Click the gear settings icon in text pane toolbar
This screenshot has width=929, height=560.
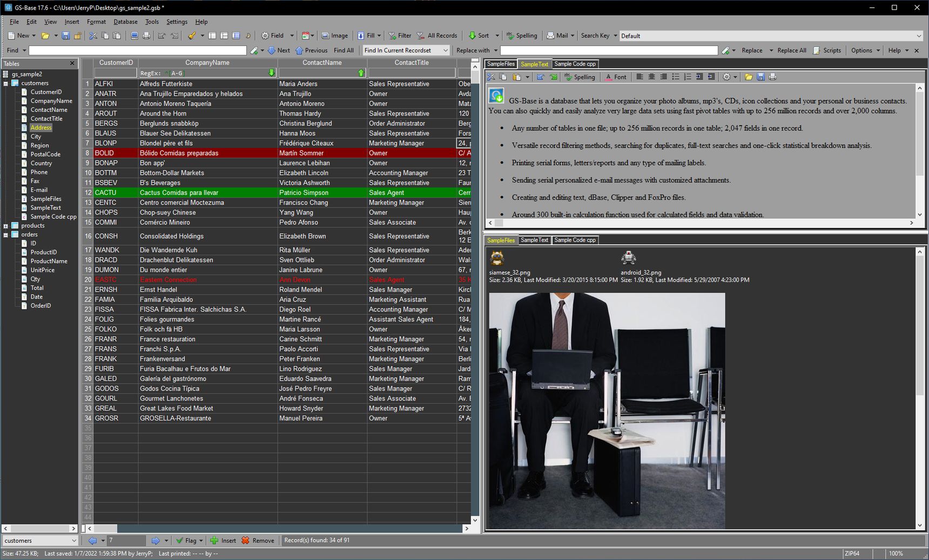(x=726, y=77)
